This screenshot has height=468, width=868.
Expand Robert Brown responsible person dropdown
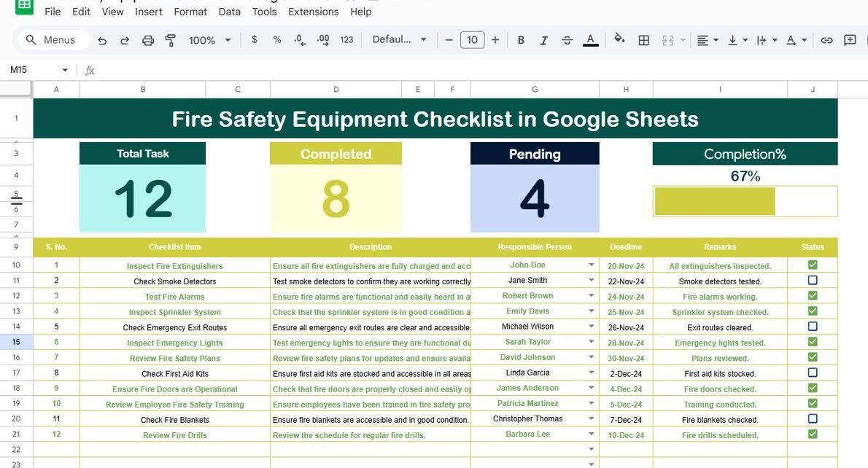click(x=592, y=296)
